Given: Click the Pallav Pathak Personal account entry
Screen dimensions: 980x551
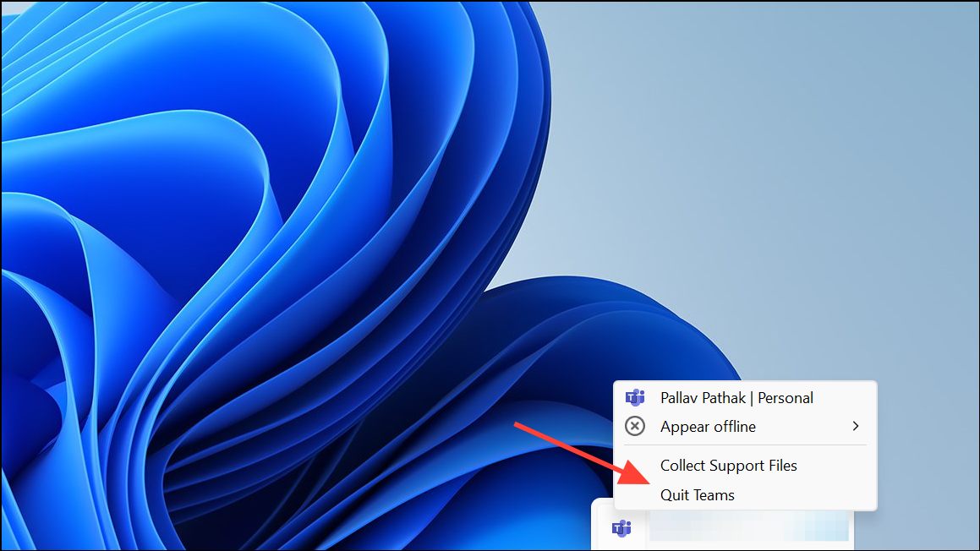Looking at the screenshot, I should coord(736,397).
